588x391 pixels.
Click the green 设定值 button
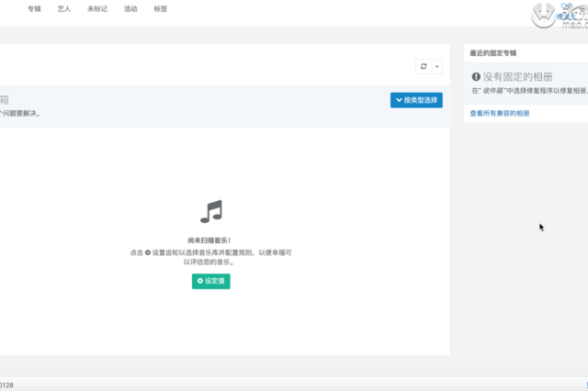coord(211,281)
